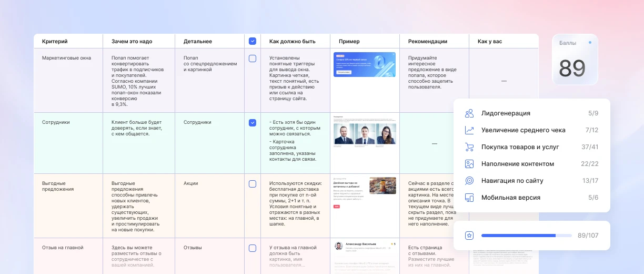Click the Наполнение контентом image icon
644x274 pixels.
click(x=469, y=164)
